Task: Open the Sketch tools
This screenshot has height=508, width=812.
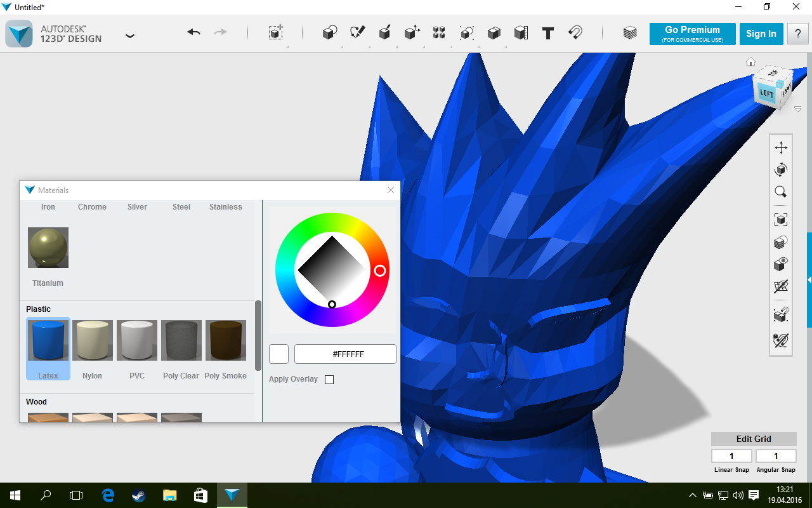Action: tap(357, 33)
